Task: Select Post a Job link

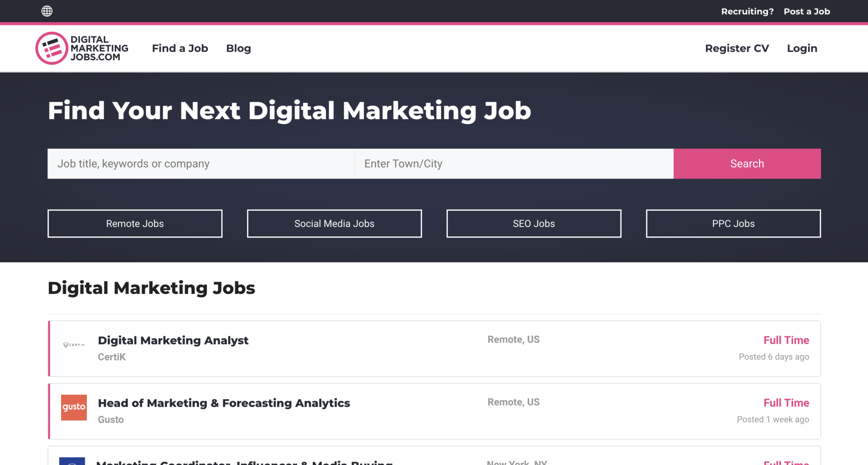Action: coord(807,11)
